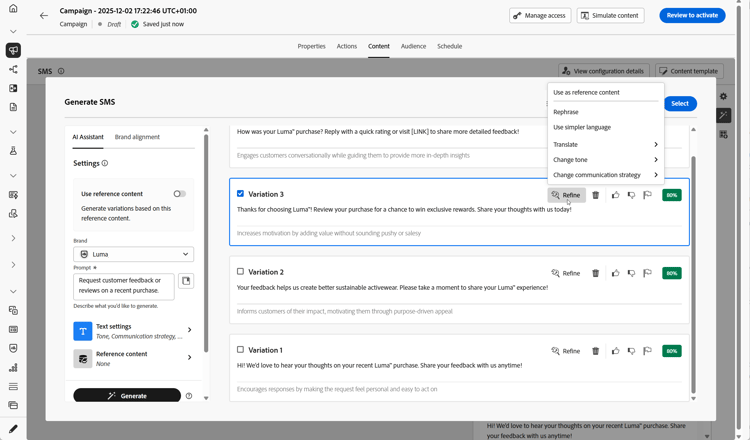This screenshot has width=750, height=440.
Task: Expand the Change tone submenu
Action: pyautogui.click(x=606, y=160)
